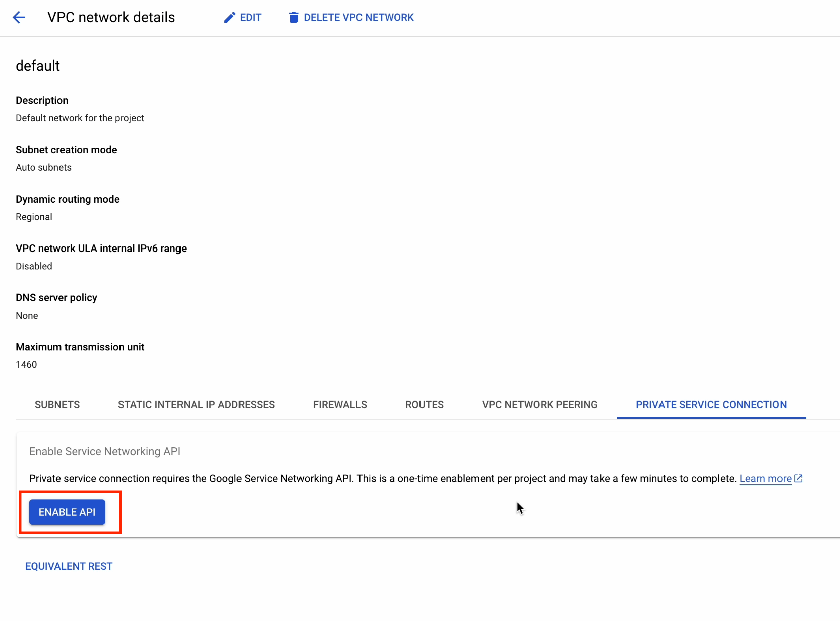
Task: Click the Equivalent REST link
Action: [69, 566]
